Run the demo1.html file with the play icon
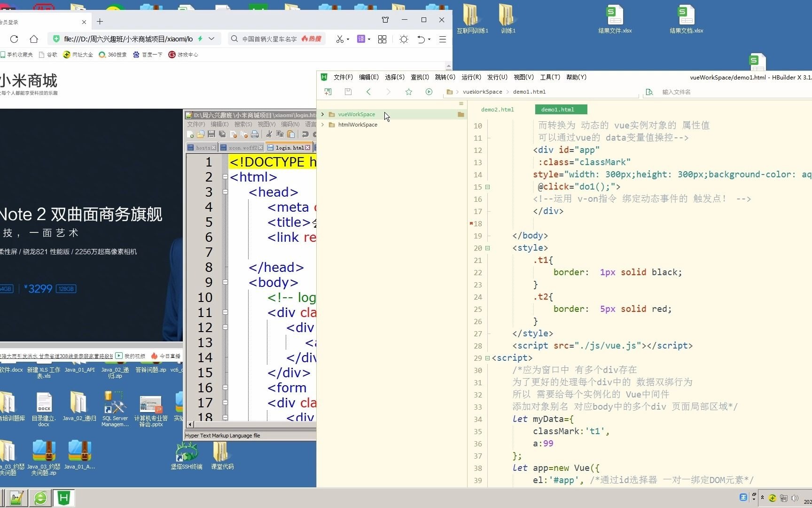812x508 pixels. click(x=429, y=92)
